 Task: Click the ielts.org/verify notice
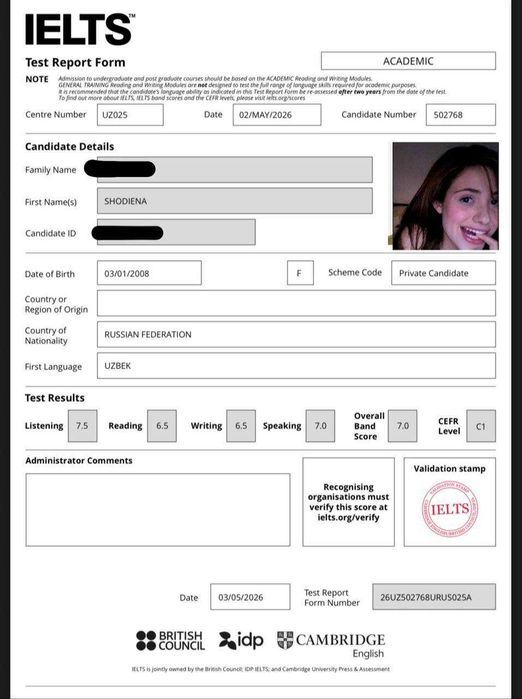[x=349, y=502]
